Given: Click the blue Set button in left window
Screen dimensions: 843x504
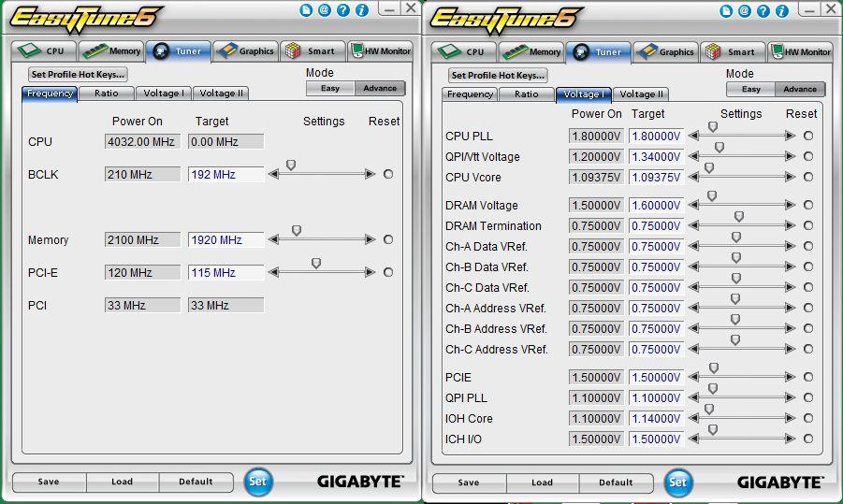Looking at the screenshot, I should [x=257, y=482].
